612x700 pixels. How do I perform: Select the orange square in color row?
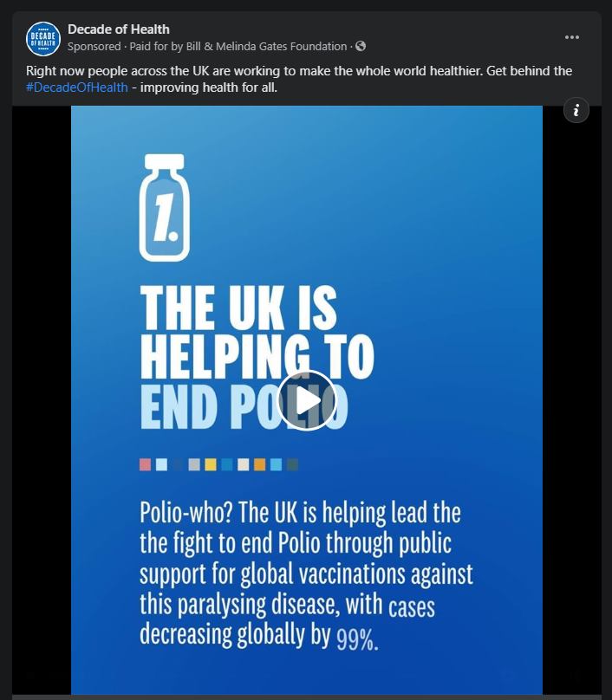click(259, 464)
